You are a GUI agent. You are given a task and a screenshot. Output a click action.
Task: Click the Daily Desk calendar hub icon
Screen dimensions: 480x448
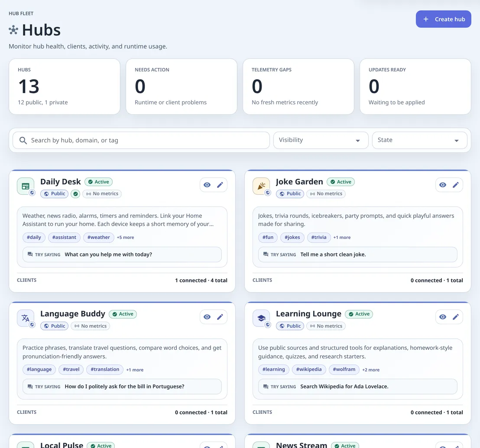pos(26,186)
